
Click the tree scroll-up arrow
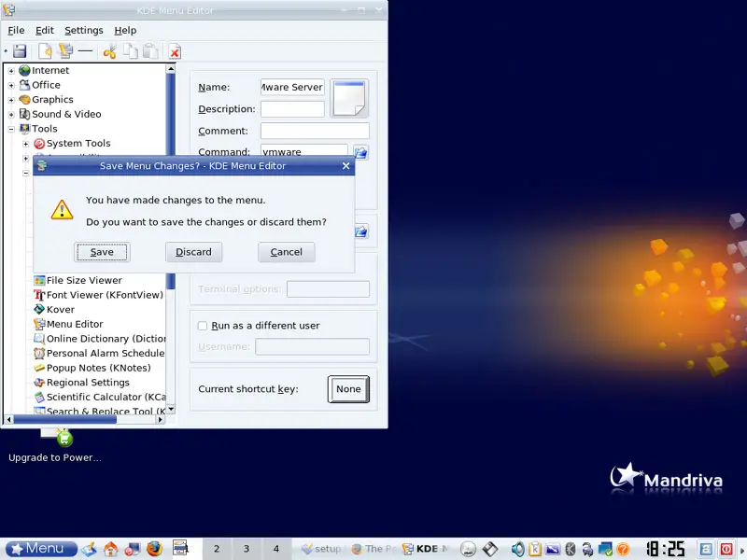[171, 69]
